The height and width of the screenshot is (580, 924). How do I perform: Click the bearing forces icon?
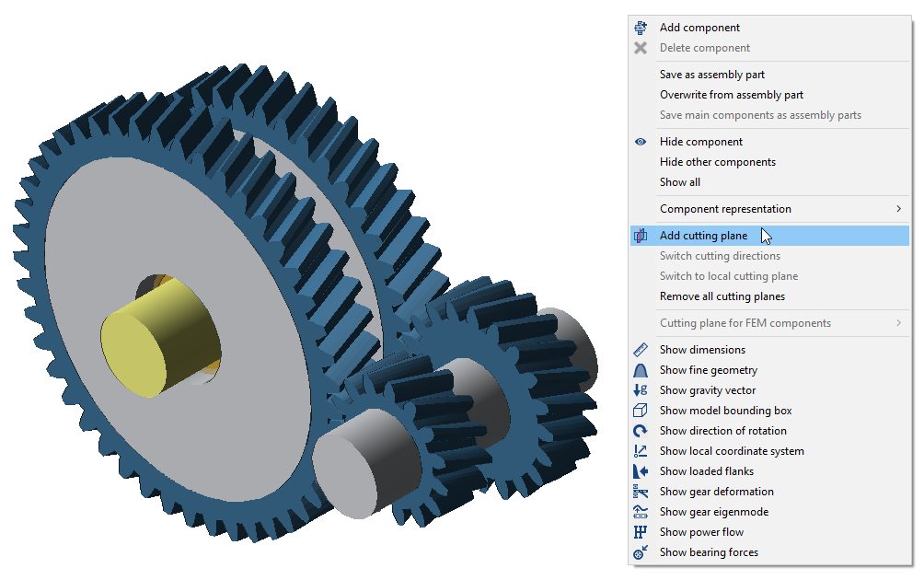641,552
